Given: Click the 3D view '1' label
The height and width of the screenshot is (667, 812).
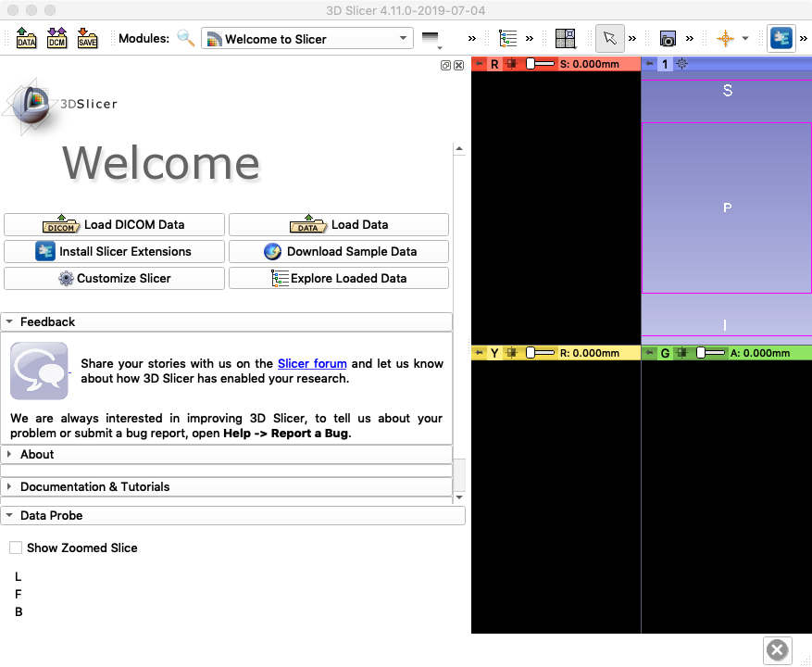Looking at the screenshot, I should pos(665,64).
